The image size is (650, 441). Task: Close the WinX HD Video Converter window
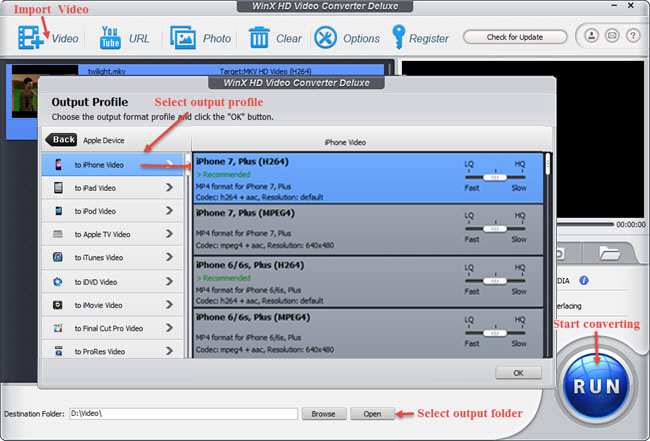[631, 5]
